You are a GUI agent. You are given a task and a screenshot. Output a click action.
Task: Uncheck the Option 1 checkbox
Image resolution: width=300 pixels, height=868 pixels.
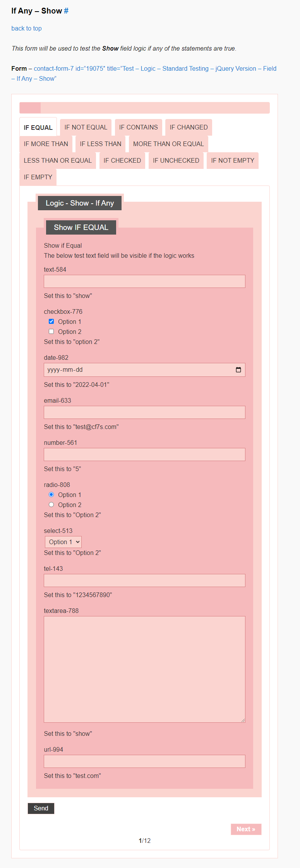tap(51, 322)
